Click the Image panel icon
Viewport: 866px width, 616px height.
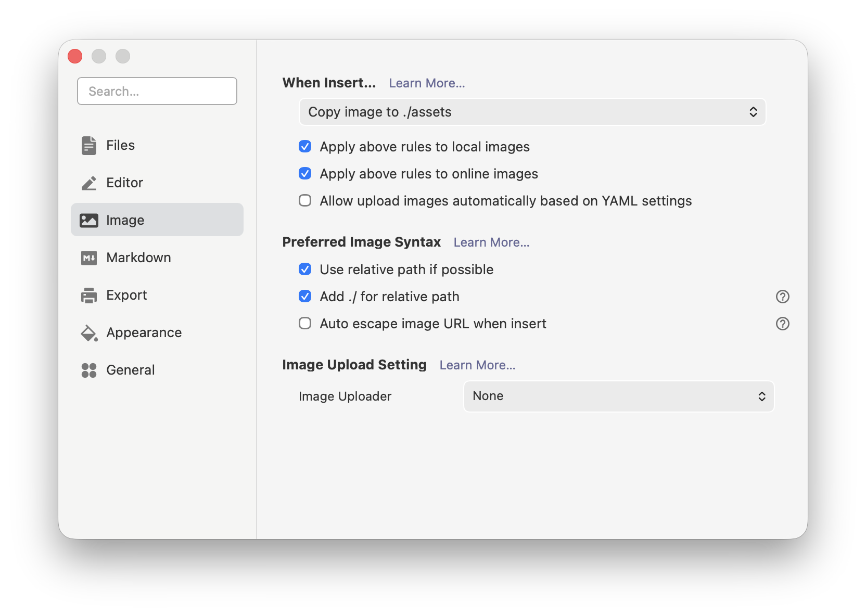[x=89, y=220]
